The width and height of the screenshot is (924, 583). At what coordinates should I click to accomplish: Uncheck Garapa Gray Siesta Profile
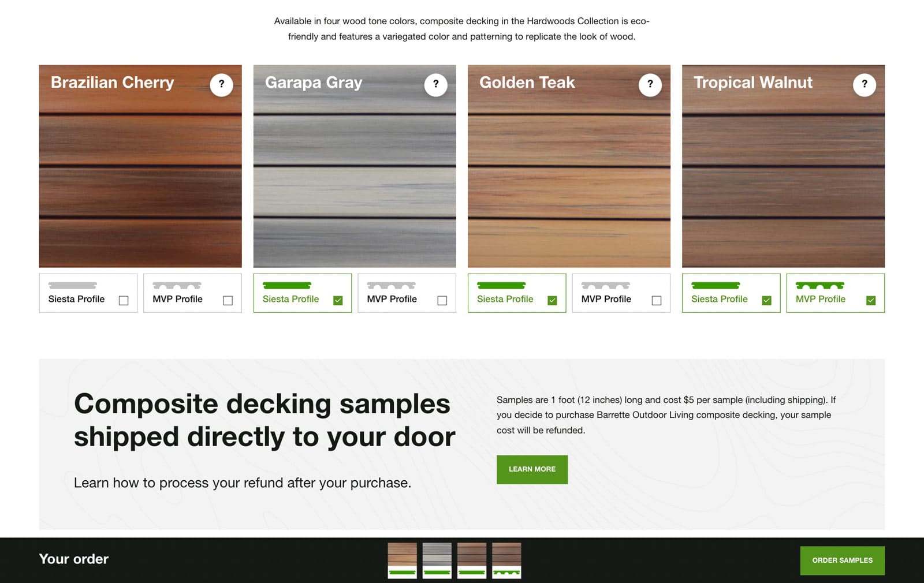pos(338,300)
